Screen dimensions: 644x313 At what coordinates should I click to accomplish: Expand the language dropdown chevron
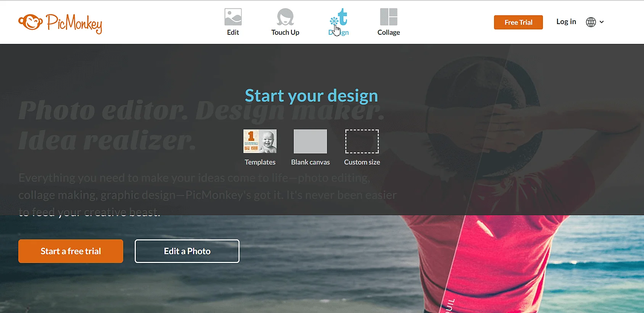click(602, 22)
